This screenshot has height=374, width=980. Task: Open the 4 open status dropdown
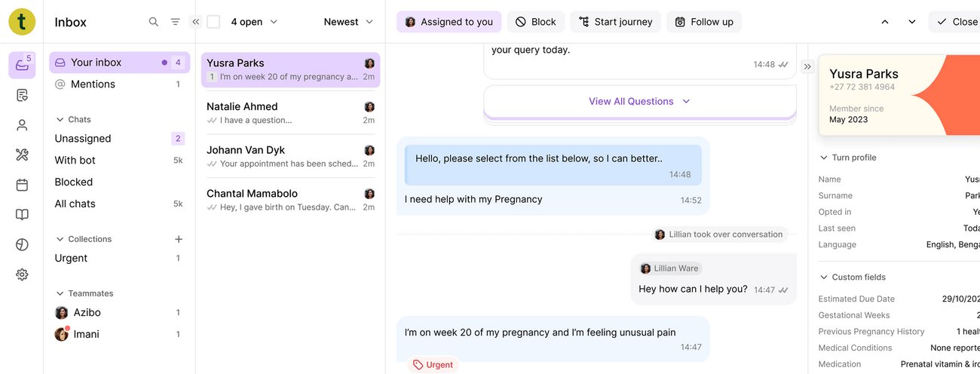click(254, 22)
